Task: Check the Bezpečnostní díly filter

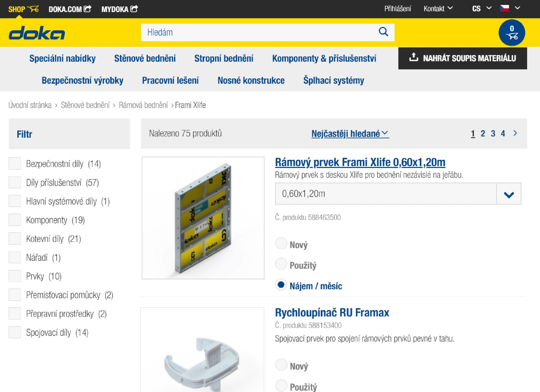Action: pyautogui.click(x=15, y=163)
